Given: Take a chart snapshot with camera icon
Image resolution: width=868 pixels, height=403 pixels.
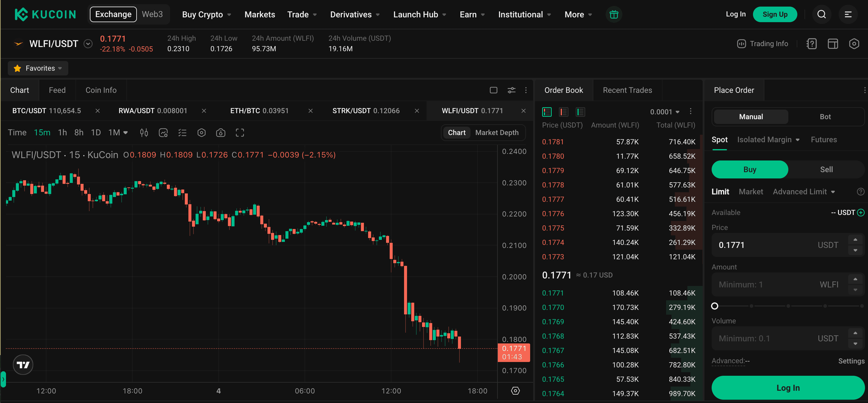Looking at the screenshot, I should pos(221,133).
